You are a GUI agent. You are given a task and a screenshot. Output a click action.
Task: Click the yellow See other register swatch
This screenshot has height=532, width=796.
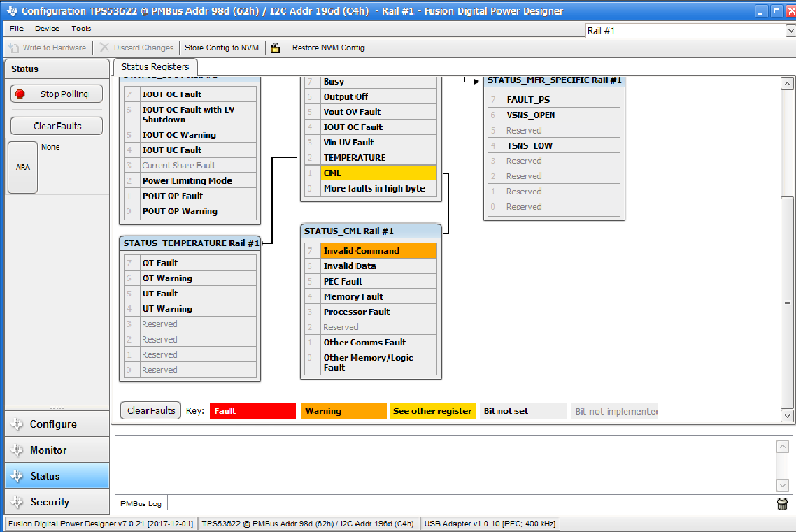[x=432, y=411]
